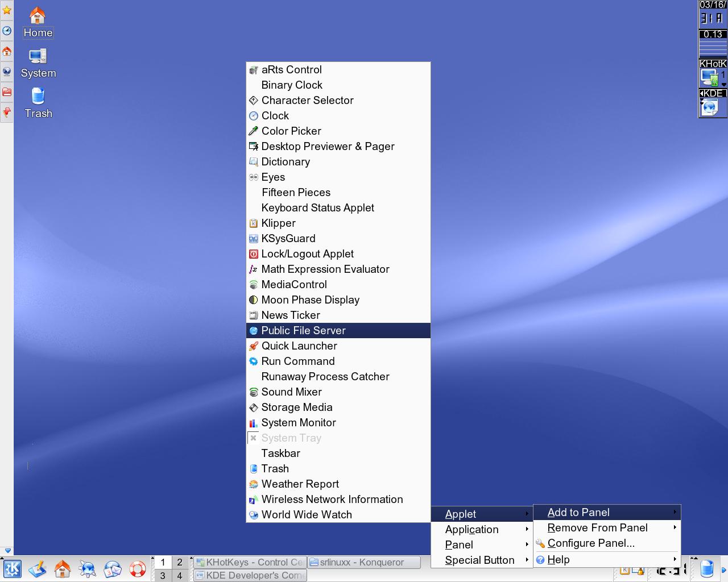This screenshot has height=582, width=728.
Task: Open the Konqueror web browser panel icon
Action: click(x=88, y=569)
